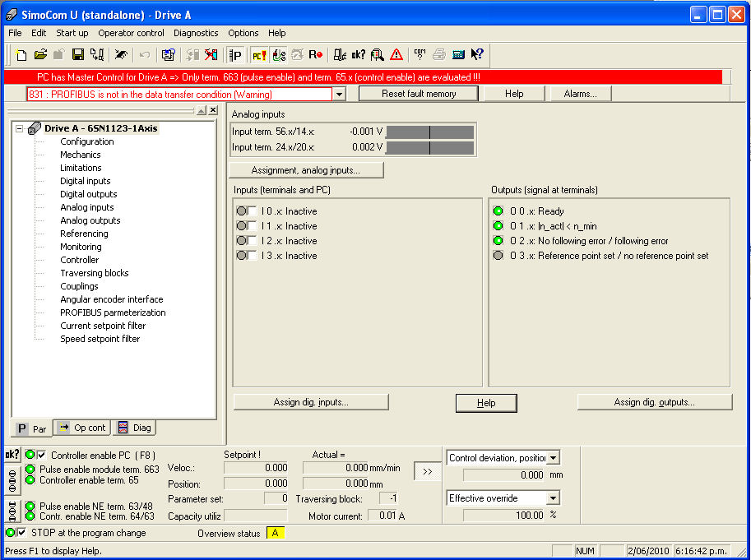The image size is (751, 560).
Task: Click the New file toolbar icon
Action: tap(21, 54)
